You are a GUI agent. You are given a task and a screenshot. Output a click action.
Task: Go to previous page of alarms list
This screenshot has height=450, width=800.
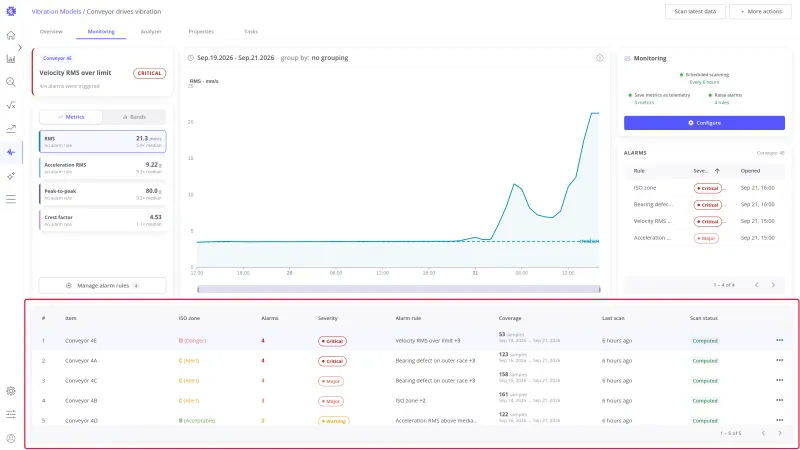point(757,285)
